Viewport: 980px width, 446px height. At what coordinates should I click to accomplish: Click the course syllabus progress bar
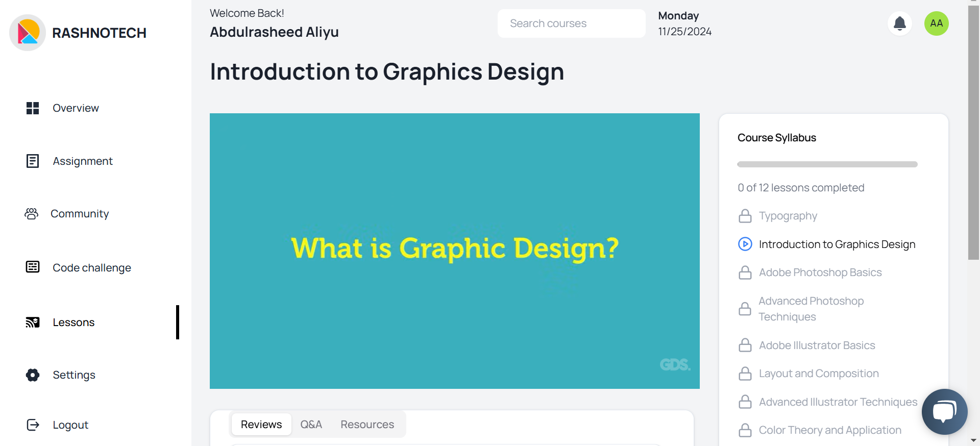(x=827, y=164)
